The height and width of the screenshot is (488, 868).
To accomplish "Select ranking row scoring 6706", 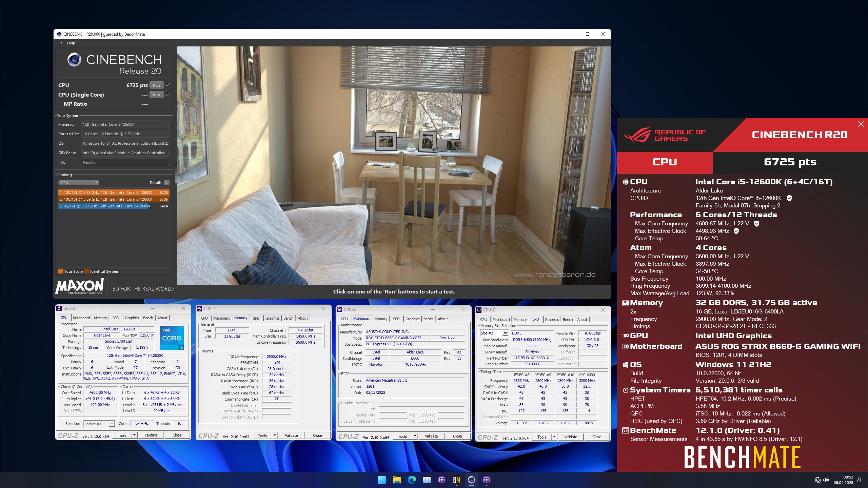I will pos(114,199).
